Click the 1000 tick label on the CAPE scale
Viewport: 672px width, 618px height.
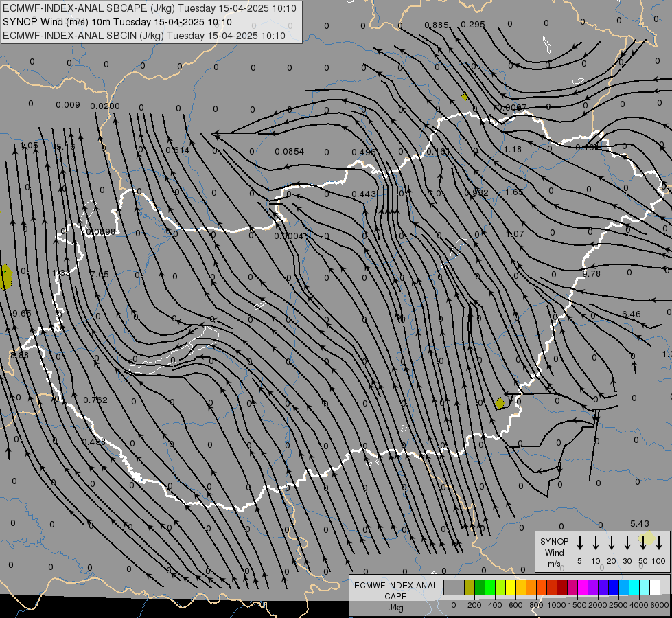click(x=557, y=605)
